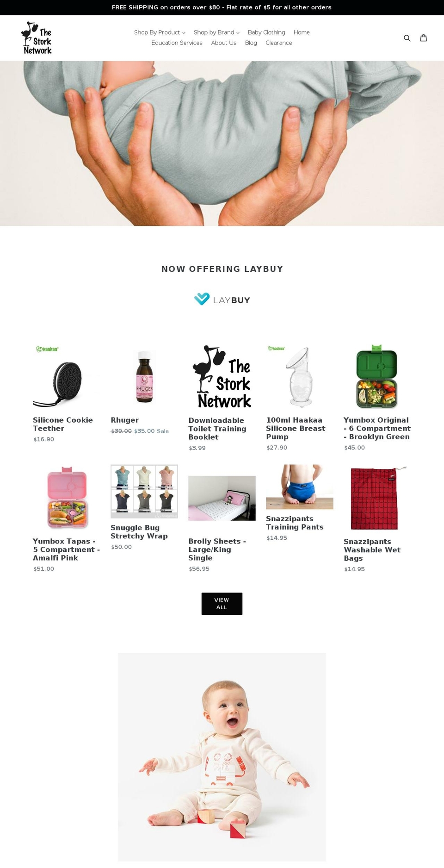Open the Silicone Cookie Teether product image

click(x=67, y=376)
